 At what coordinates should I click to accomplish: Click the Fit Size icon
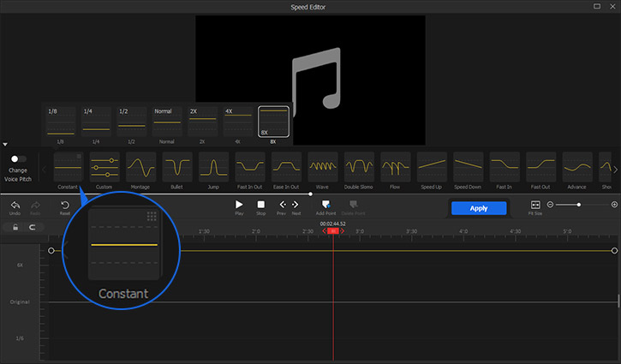pos(535,206)
